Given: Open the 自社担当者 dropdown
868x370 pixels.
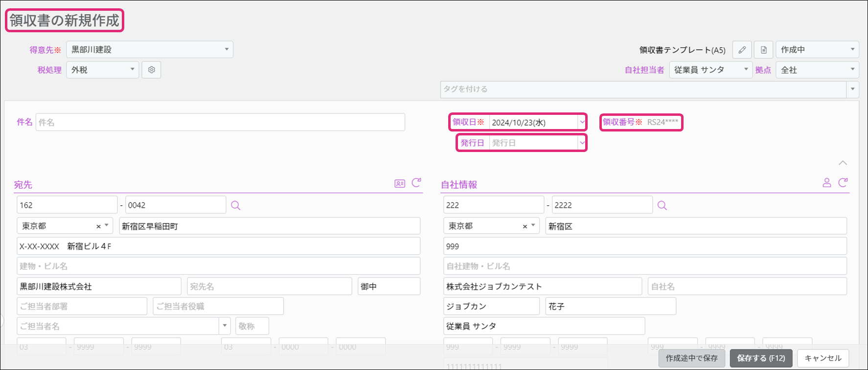Looking at the screenshot, I should point(710,70).
